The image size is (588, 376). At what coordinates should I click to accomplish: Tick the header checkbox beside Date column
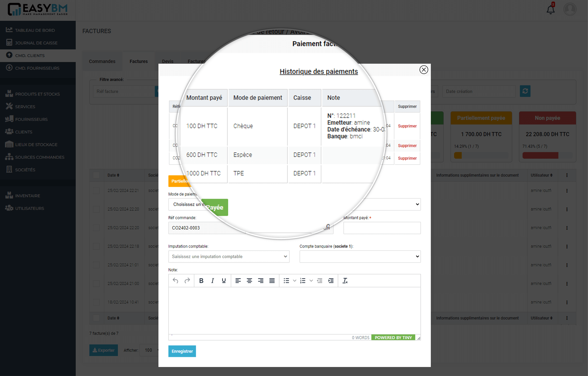96,175
